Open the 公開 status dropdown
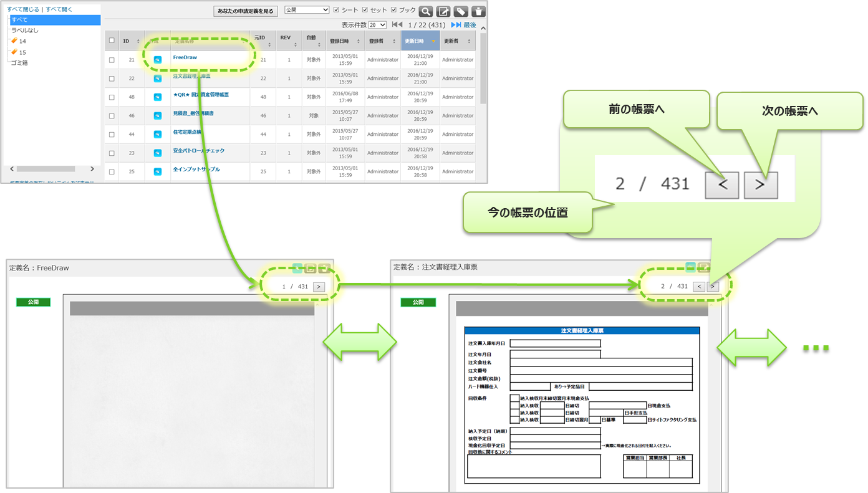Screen dimensions: 868x493 click(306, 10)
